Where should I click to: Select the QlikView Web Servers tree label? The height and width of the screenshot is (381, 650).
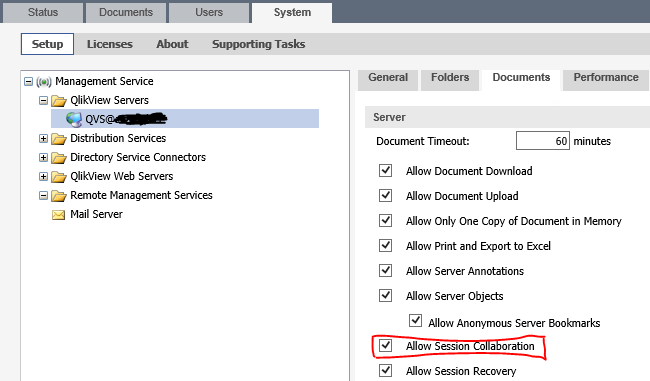tap(122, 177)
